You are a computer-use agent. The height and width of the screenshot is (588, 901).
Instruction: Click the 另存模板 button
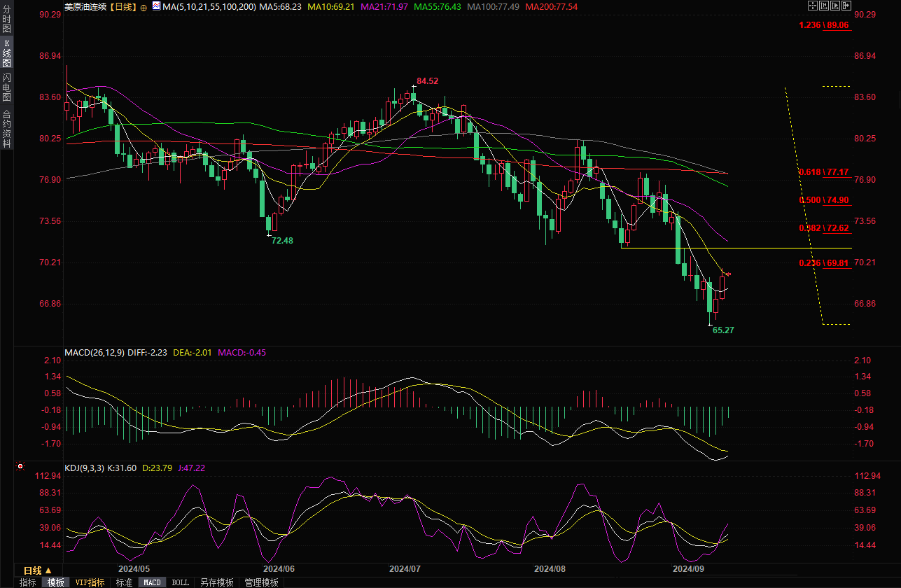pos(216,582)
